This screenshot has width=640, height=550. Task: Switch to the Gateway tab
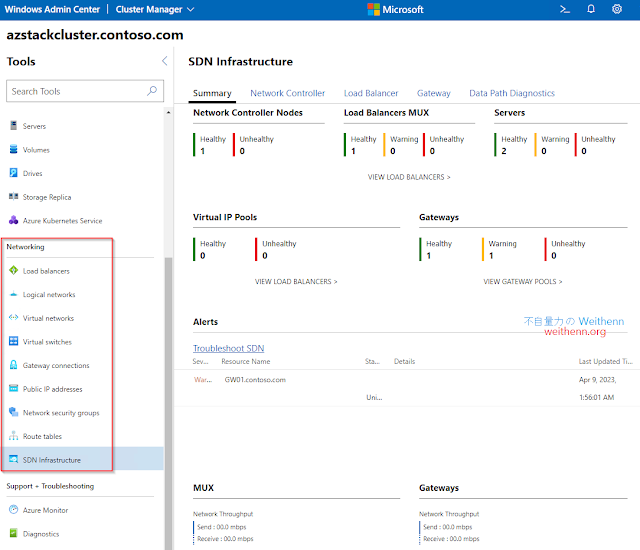(433, 93)
